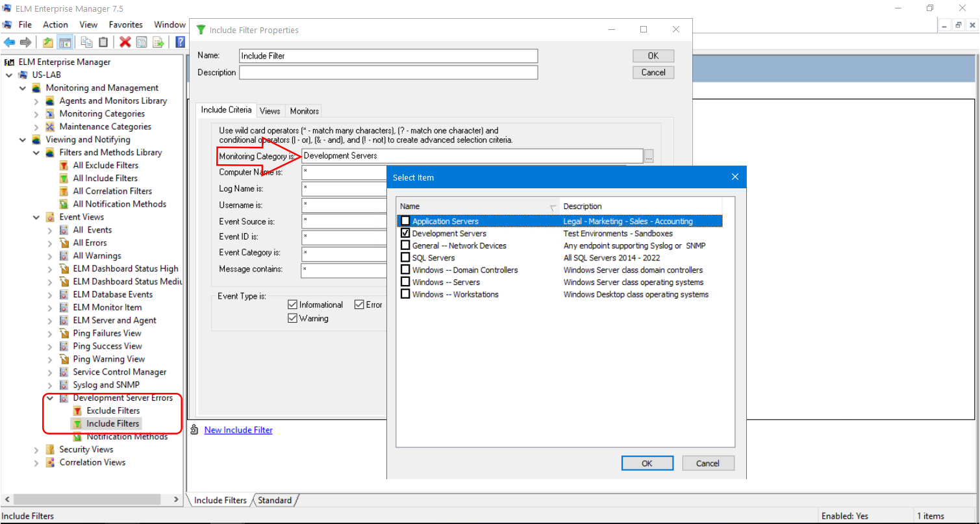Image resolution: width=980 pixels, height=524 pixels.
Task: Click the All Notification Methods icon
Action: click(x=64, y=204)
